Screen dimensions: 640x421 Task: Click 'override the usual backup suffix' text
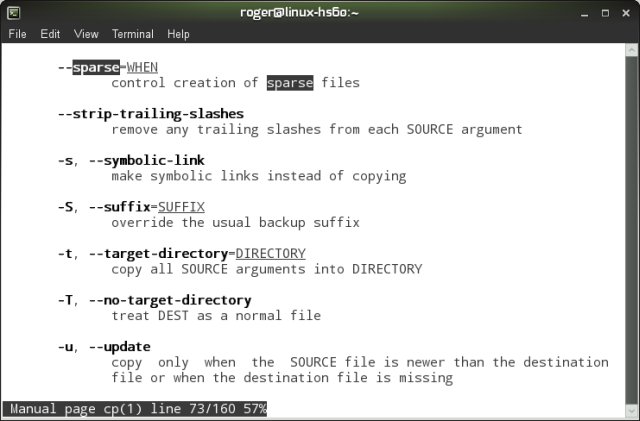(236, 223)
